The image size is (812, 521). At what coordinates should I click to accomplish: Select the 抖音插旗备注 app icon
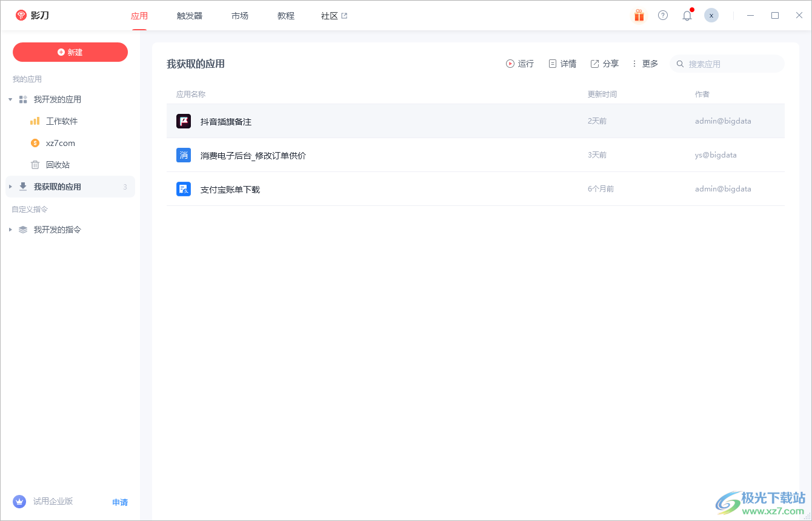(183, 121)
